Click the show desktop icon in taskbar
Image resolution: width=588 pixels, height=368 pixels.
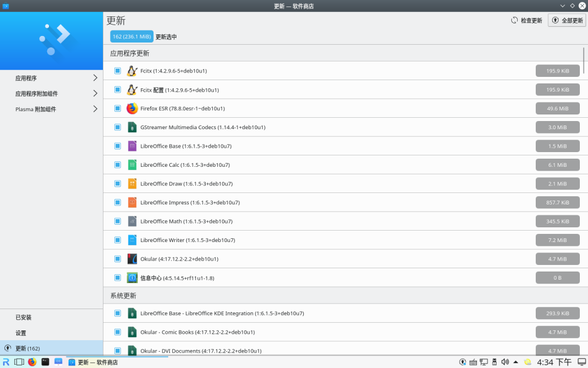pyautogui.click(x=582, y=362)
